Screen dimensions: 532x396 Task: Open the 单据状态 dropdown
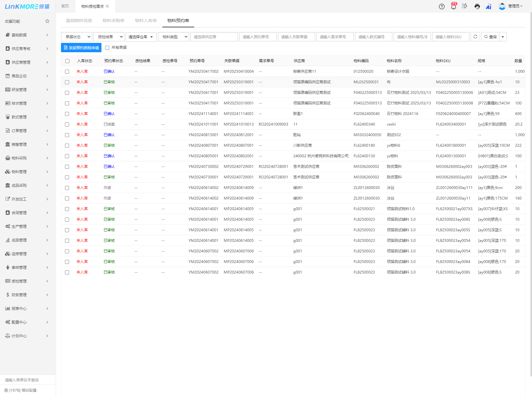[x=77, y=37]
